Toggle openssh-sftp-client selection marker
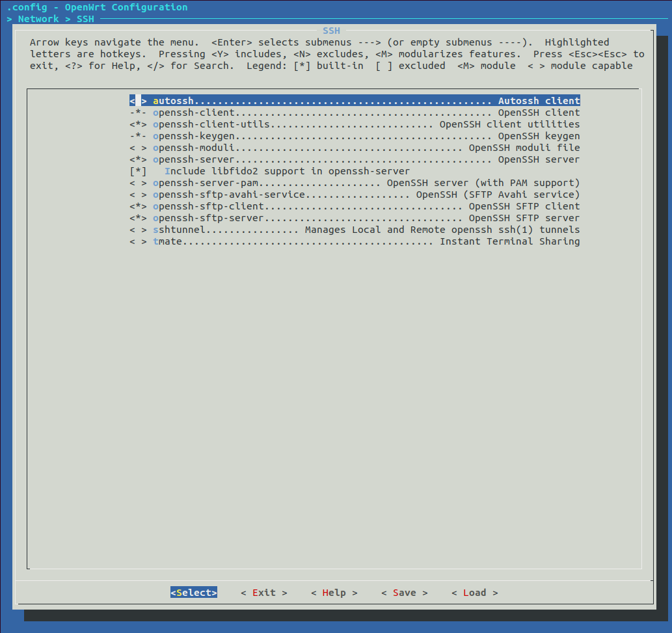The height and width of the screenshot is (633, 672). pyautogui.click(x=138, y=207)
